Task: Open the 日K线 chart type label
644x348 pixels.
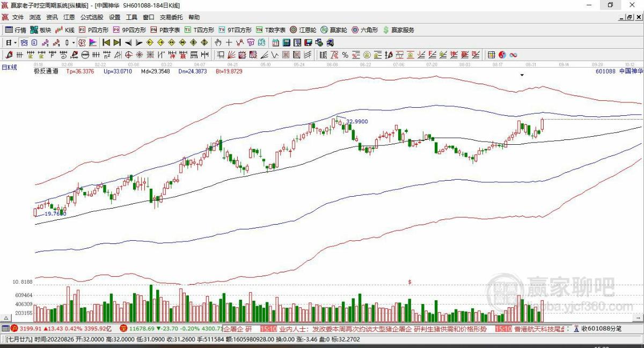Action: 9,67
